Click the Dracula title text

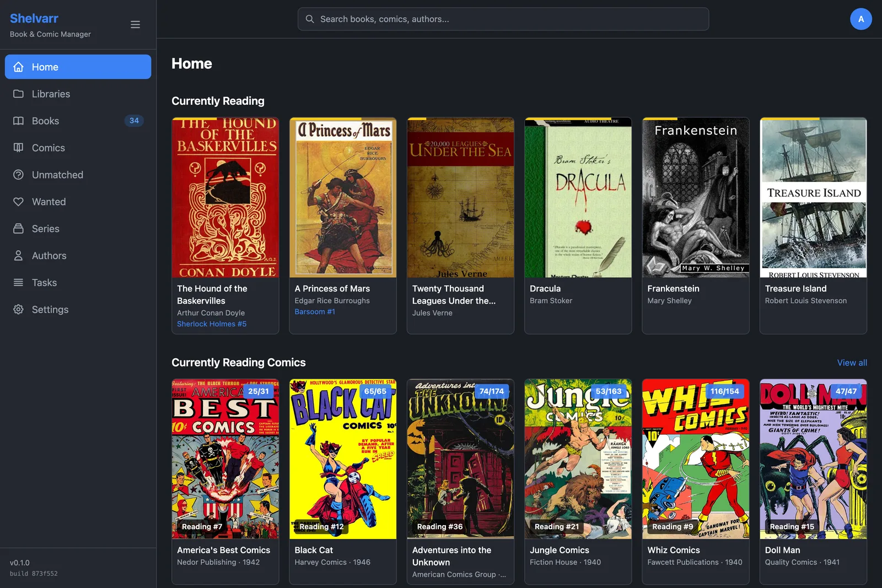[x=545, y=289]
